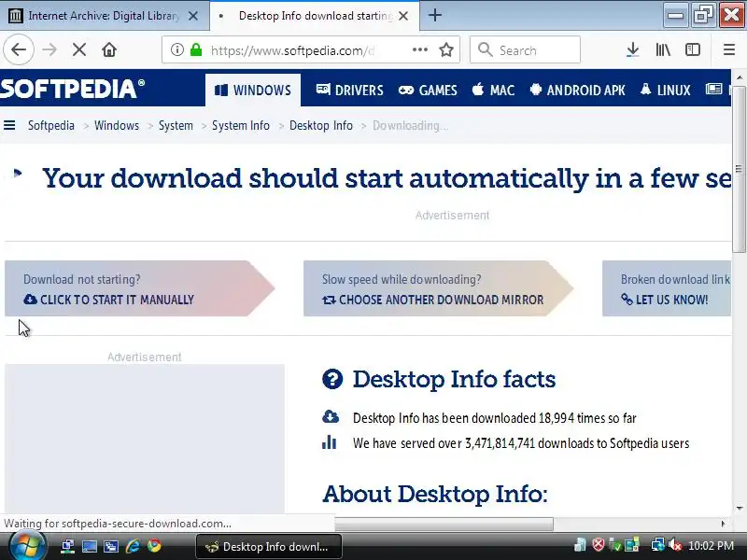This screenshot has height=560, width=747.
Task: Go to the Windows breadcrumb link
Action: 117,126
